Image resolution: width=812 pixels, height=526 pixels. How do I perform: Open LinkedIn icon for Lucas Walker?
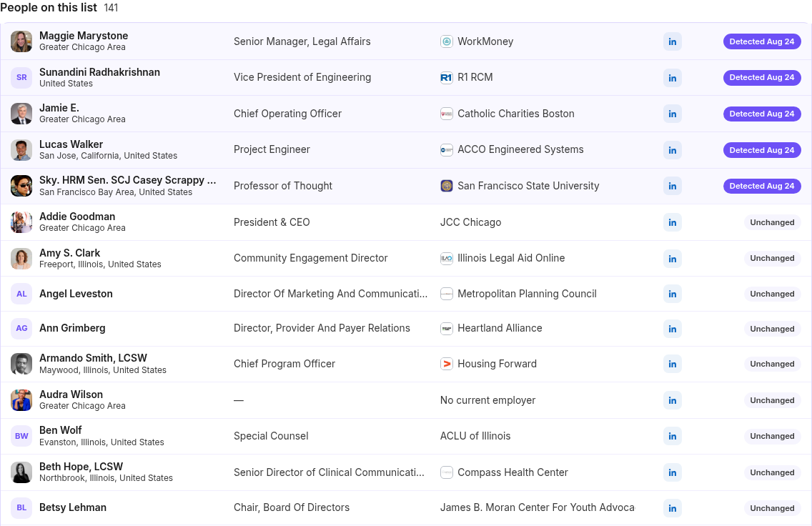pyautogui.click(x=672, y=150)
